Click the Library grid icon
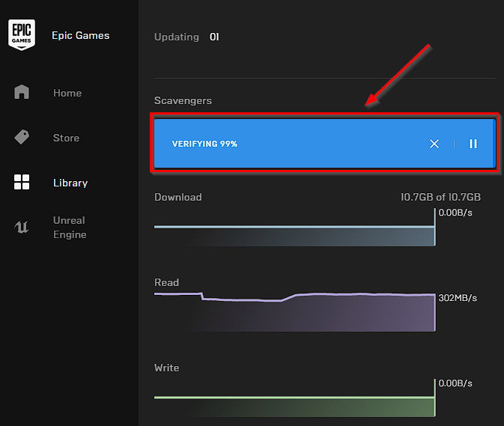This screenshot has width=504, height=426. coord(22,182)
